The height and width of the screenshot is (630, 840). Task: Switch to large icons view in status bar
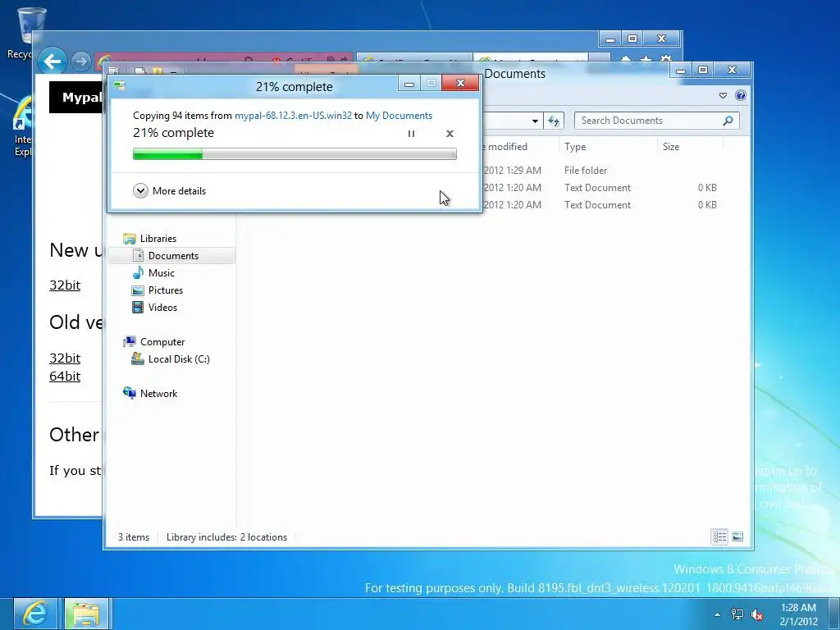(737, 536)
